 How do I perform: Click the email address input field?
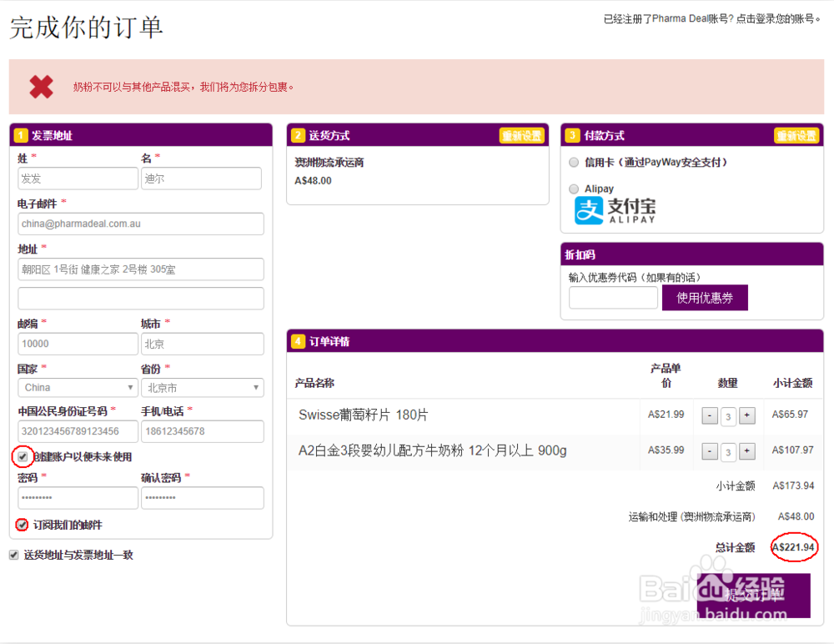[x=141, y=224]
